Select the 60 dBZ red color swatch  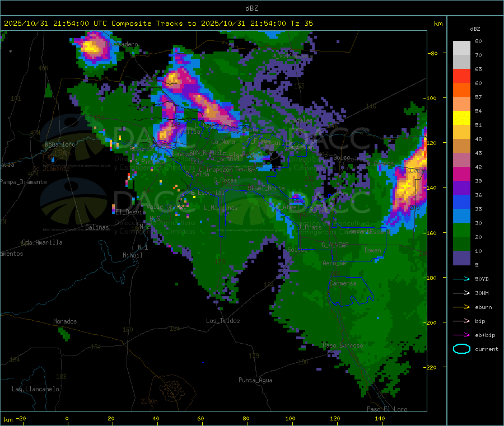coord(461,76)
